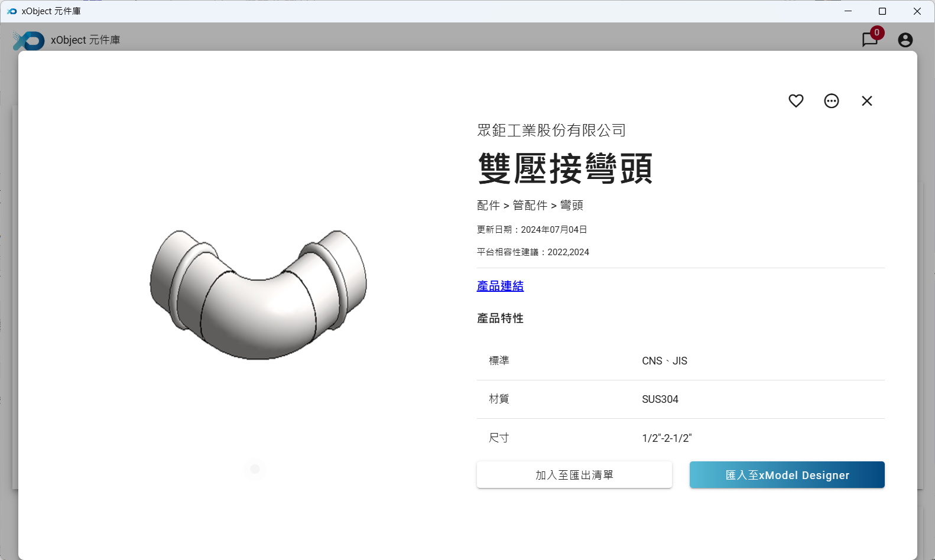Minimize the xObject window
935x560 pixels.
[848, 11]
